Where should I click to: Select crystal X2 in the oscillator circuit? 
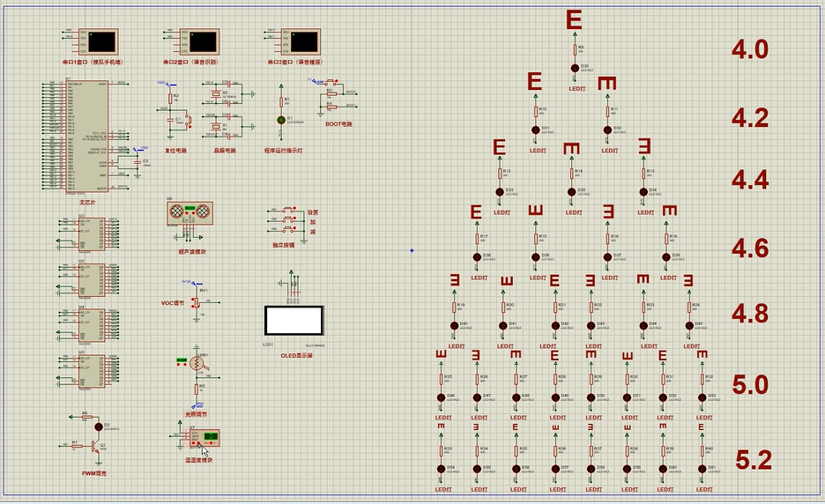pos(214,93)
